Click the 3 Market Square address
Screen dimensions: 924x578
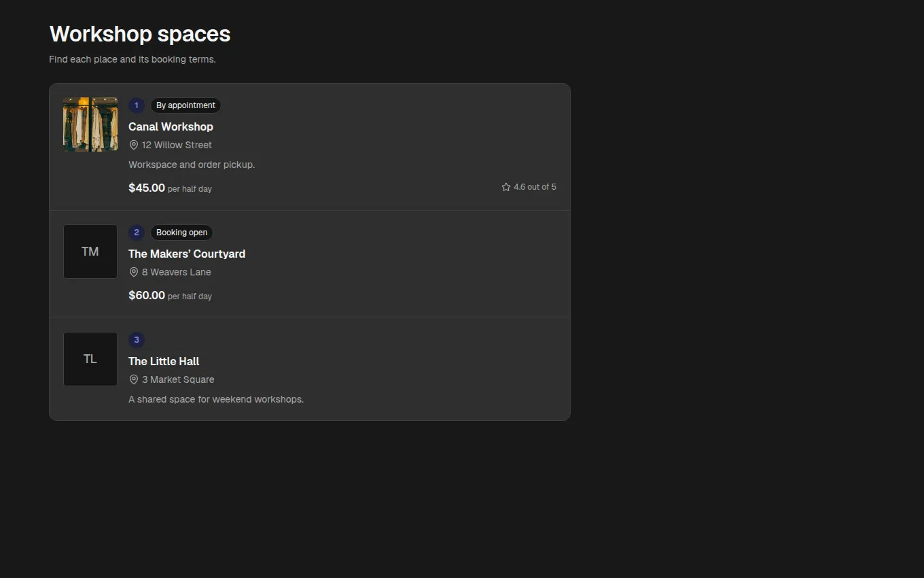coord(178,379)
